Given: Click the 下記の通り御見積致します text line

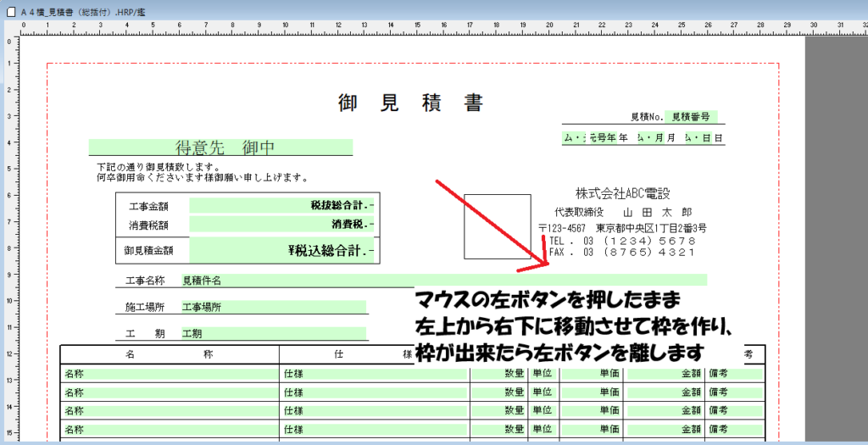Looking at the screenshot, I should [159, 167].
